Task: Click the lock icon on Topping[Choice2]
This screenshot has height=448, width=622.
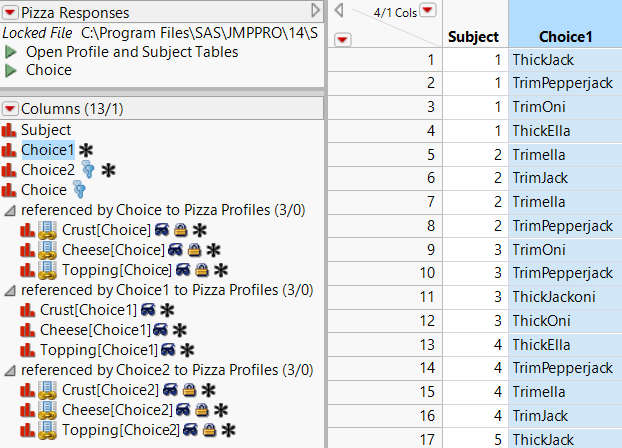Action: click(211, 430)
